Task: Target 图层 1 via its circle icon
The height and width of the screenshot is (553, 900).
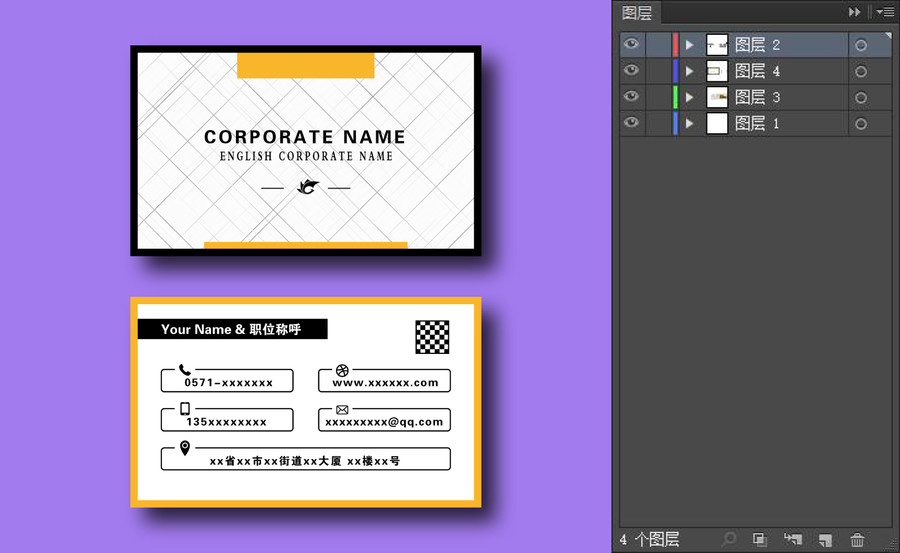Action: [x=860, y=123]
